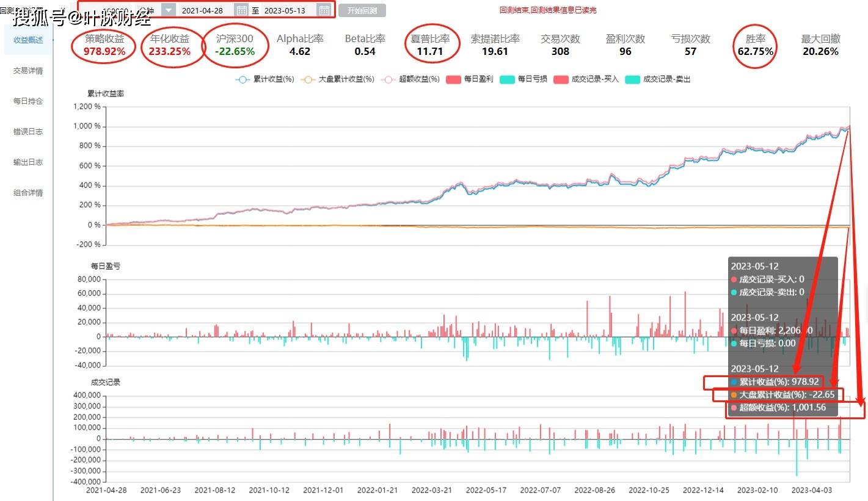Switch to the 收益概述 tab
Viewport: 868px width, 501px height.
tap(28, 40)
